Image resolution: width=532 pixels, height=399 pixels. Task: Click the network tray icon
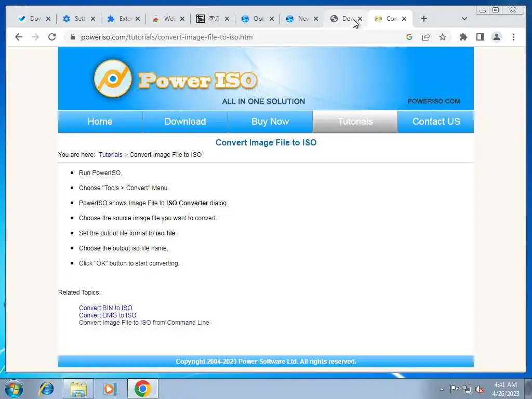(x=467, y=389)
